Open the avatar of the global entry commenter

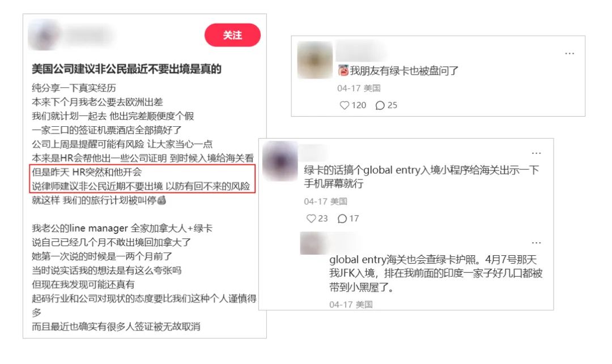pos(280,161)
